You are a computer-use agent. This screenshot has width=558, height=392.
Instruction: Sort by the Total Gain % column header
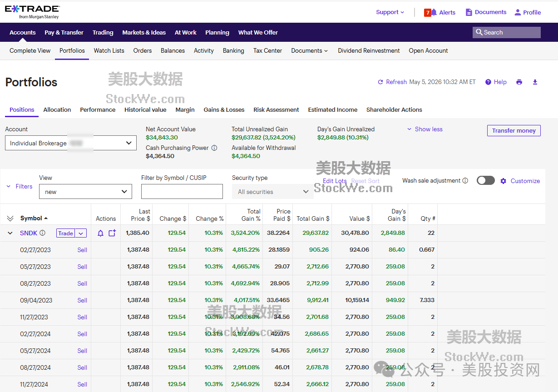point(251,215)
